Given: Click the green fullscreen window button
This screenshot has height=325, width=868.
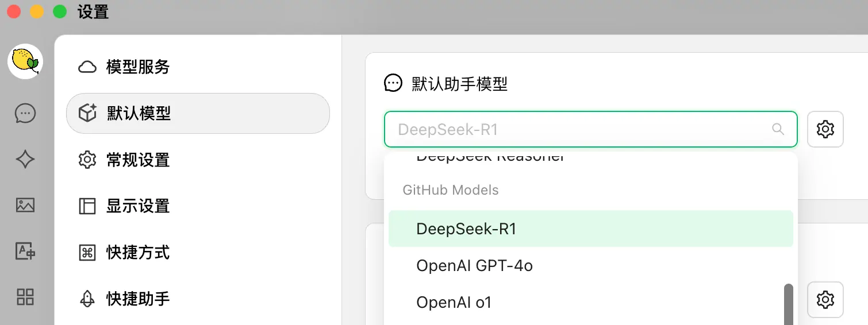Looking at the screenshot, I should click(60, 11).
